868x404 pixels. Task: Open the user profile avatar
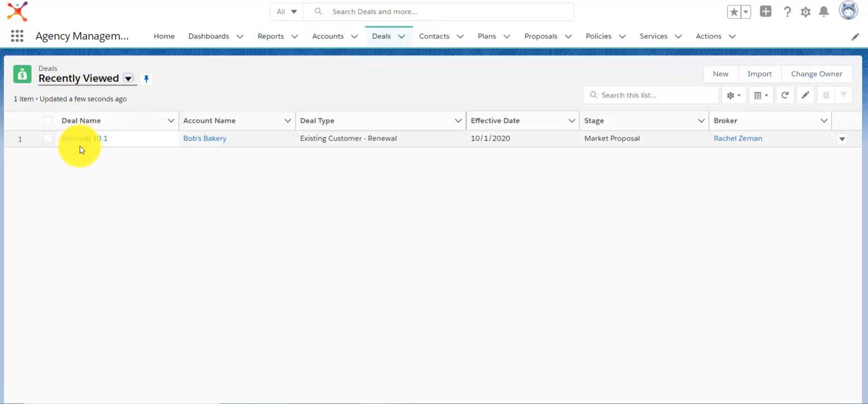(848, 11)
